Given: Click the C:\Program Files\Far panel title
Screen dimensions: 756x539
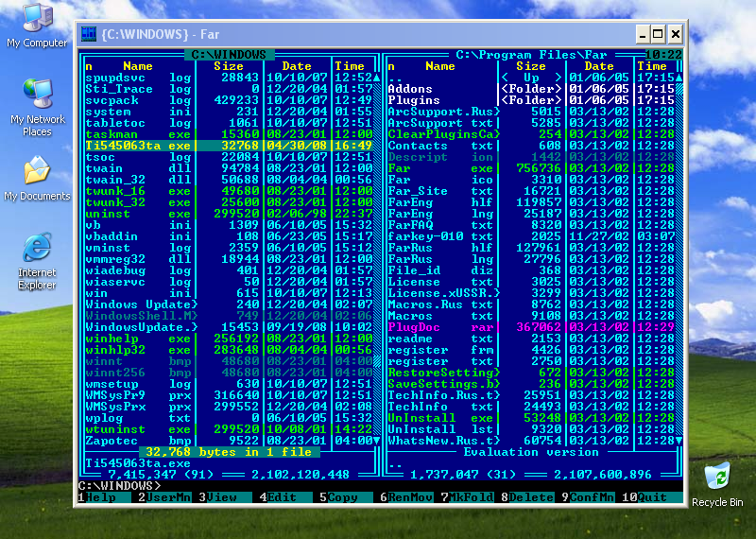Looking at the screenshot, I should pos(531,55).
